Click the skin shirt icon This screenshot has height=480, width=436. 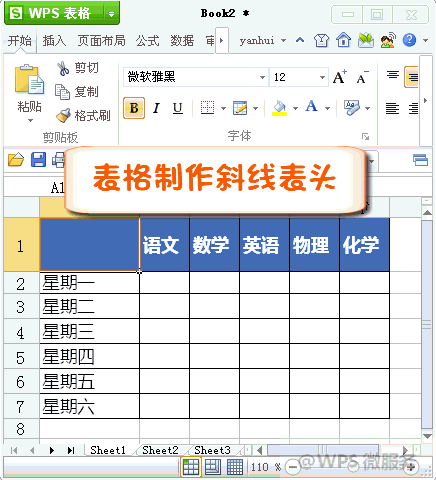321,40
